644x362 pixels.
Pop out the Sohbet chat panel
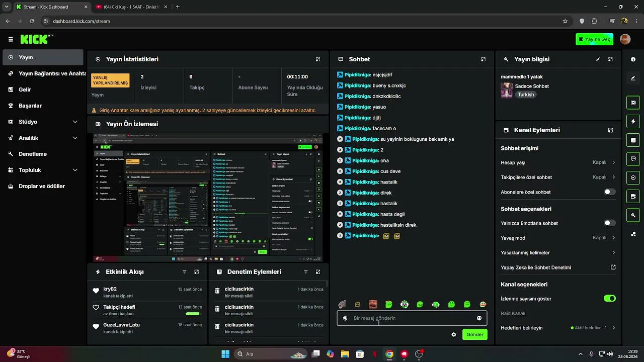point(484,59)
